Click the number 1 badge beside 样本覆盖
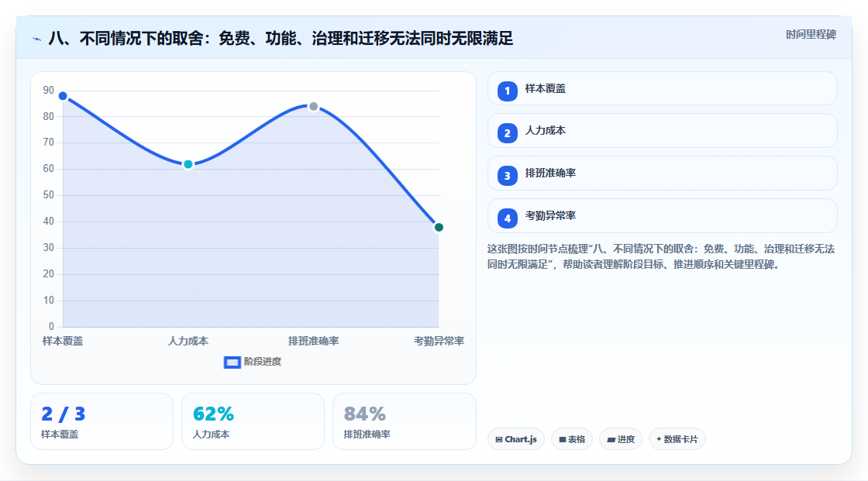 coord(507,91)
